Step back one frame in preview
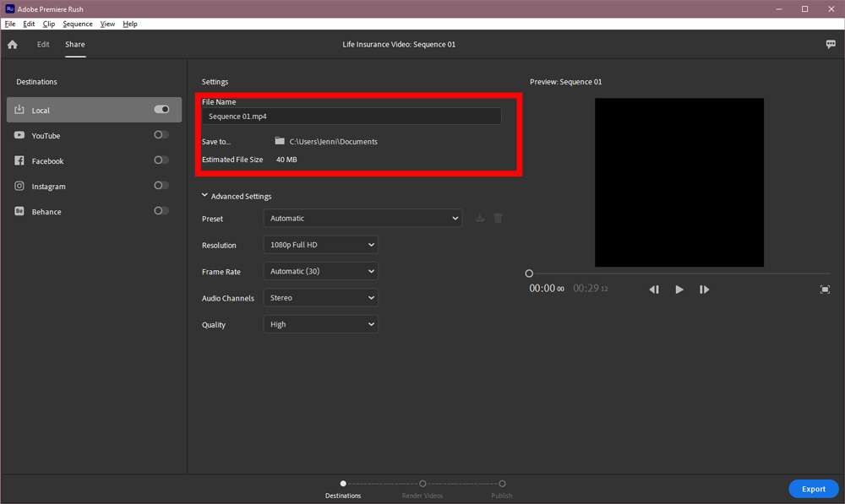Screen dimensions: 845x504 [x=654, y=290]
